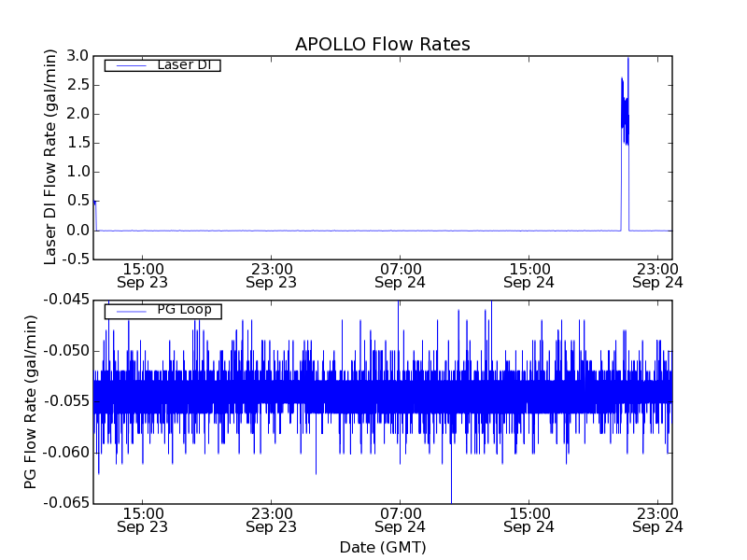
Task: Click the -0.045 tick label of bottom plot
Action: pyautogui.click(x=66, y=300)
